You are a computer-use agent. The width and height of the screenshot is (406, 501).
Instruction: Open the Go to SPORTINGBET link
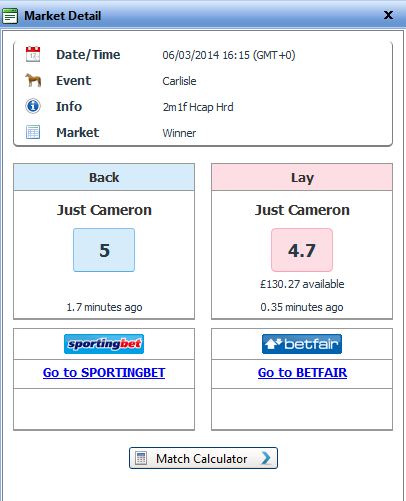(x=104, y=373)
